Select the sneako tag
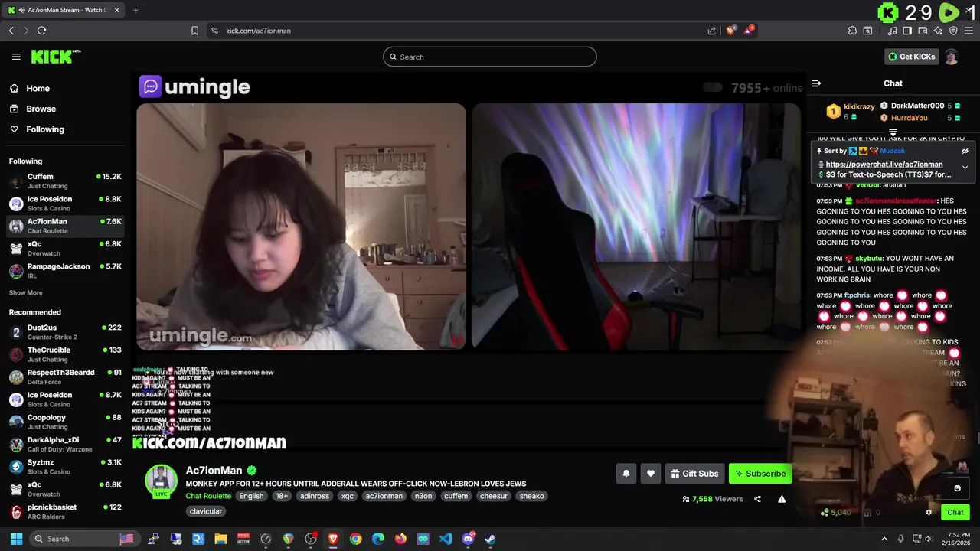Screen dimensions: 980x551 pos(531,496)
